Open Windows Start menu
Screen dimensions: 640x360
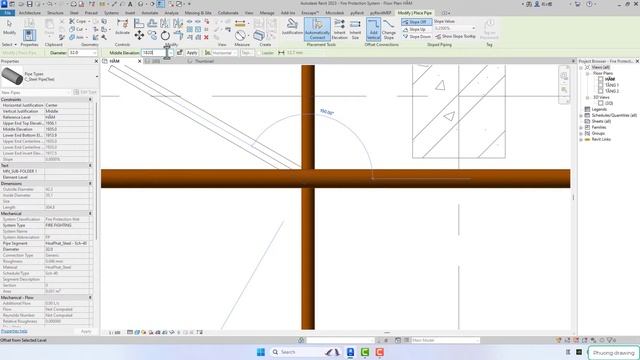click(260, 352)
